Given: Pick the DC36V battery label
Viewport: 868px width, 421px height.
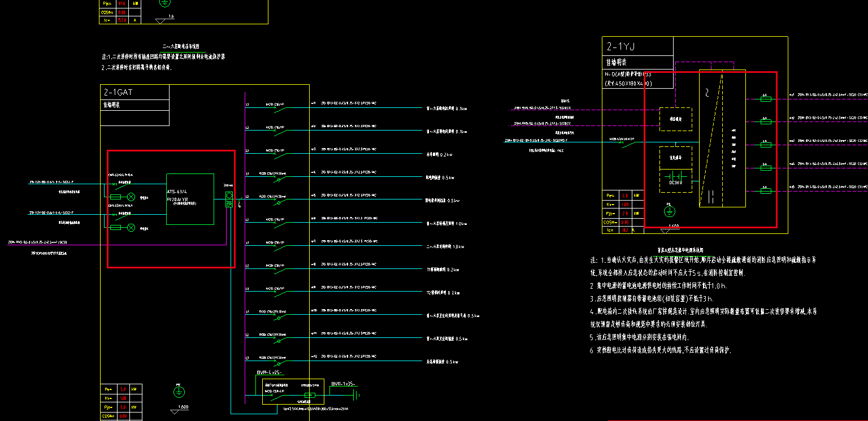Looking at the screenshot, I should (675, 182).
